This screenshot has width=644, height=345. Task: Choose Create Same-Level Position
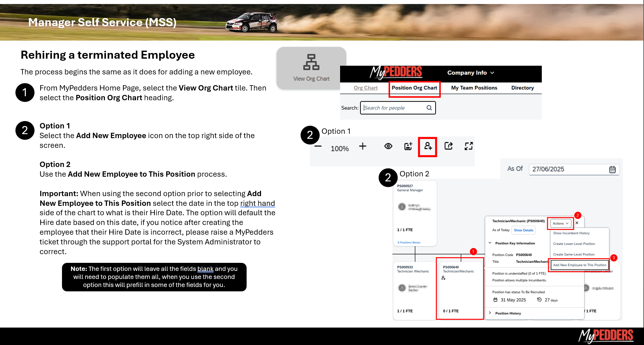(x=574, y=254)
